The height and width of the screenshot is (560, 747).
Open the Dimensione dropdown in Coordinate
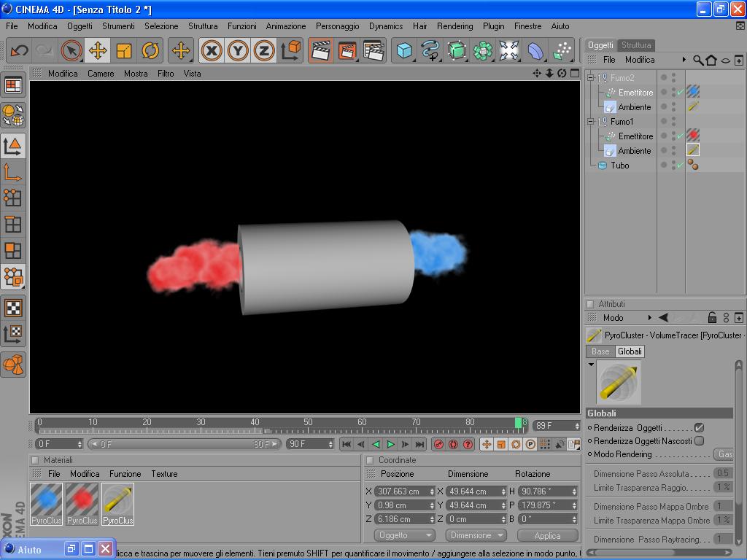click(476, 535)
